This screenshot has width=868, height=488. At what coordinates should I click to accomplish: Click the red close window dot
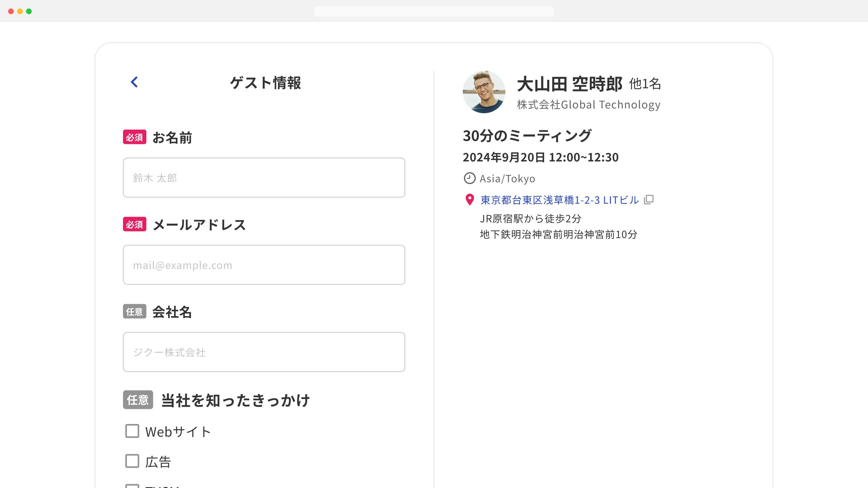(x=11, y=11)
